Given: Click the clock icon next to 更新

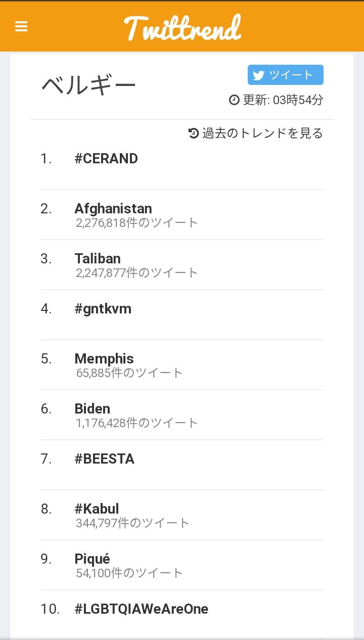Looking at the screenshot, I should pyautogui.click(x=234, y=100).
